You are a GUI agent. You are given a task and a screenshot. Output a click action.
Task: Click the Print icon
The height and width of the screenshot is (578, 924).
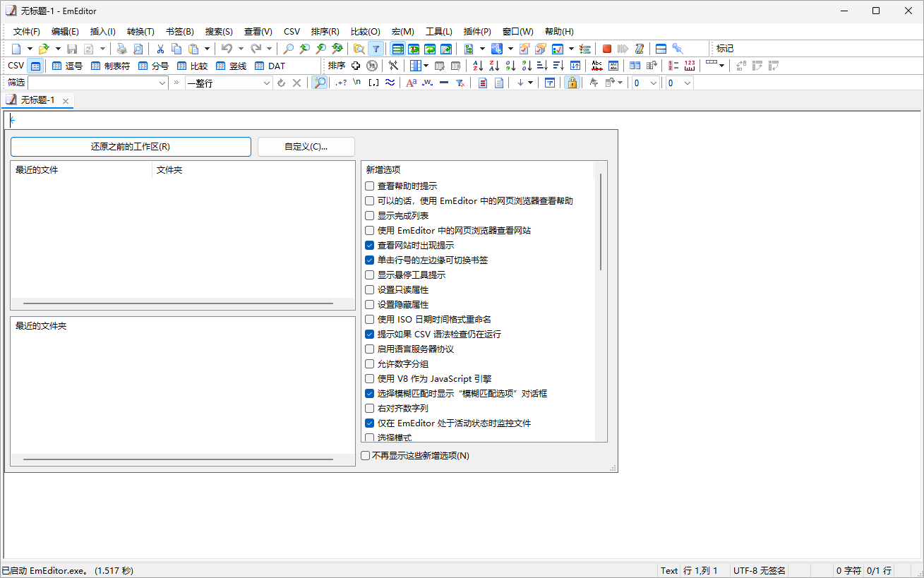click(x=122, y=49)
